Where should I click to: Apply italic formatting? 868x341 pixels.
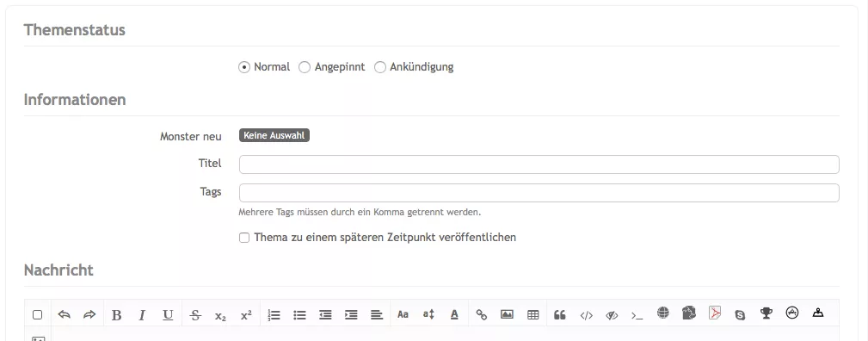click(x=142, y=315)
